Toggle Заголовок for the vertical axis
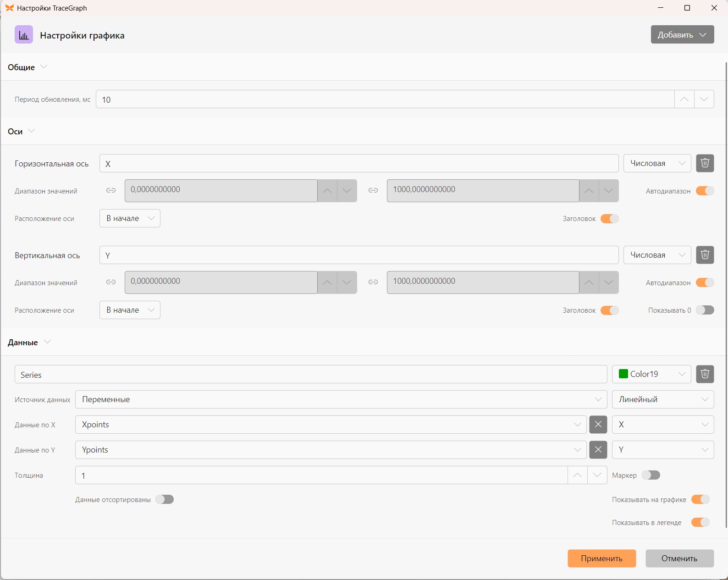728x580 pixels. tap(610, 310)
